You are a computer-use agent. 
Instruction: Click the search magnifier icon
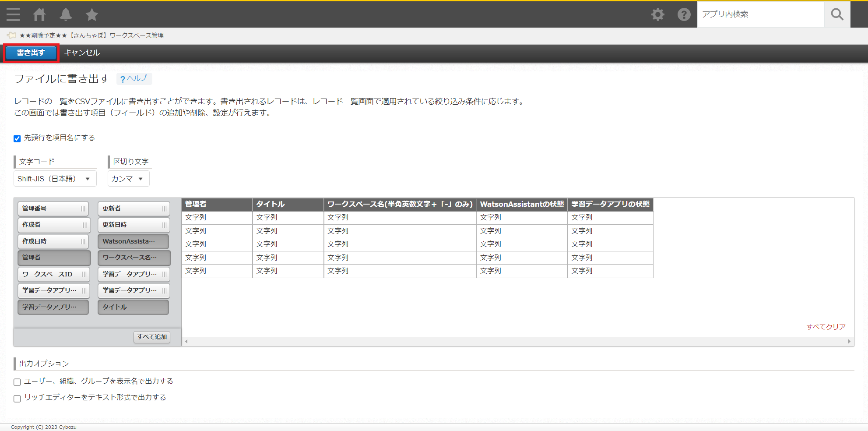pos(837,14)
